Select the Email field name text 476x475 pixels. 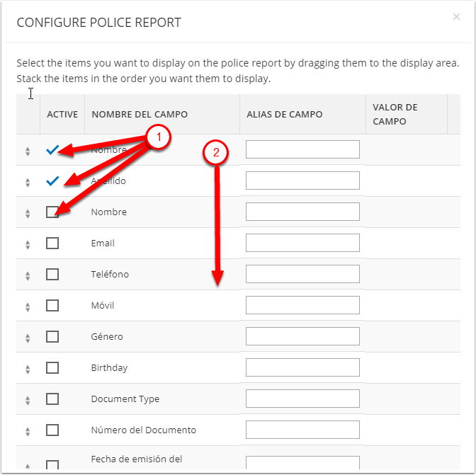pos(103,244)
